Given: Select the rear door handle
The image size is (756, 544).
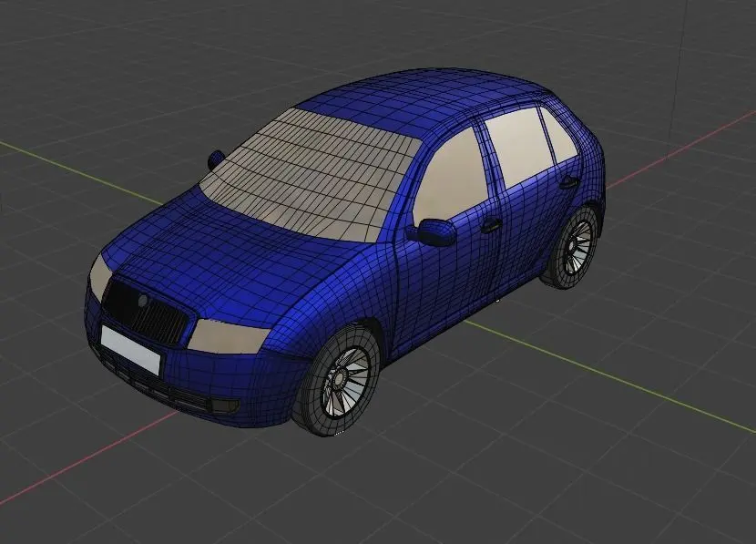Looking at the screenshot, I should pos(569,183).
